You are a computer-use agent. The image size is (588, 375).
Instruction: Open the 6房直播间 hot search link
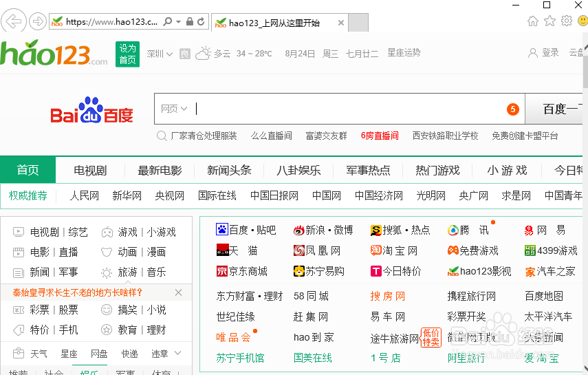(x=380, y=136)
